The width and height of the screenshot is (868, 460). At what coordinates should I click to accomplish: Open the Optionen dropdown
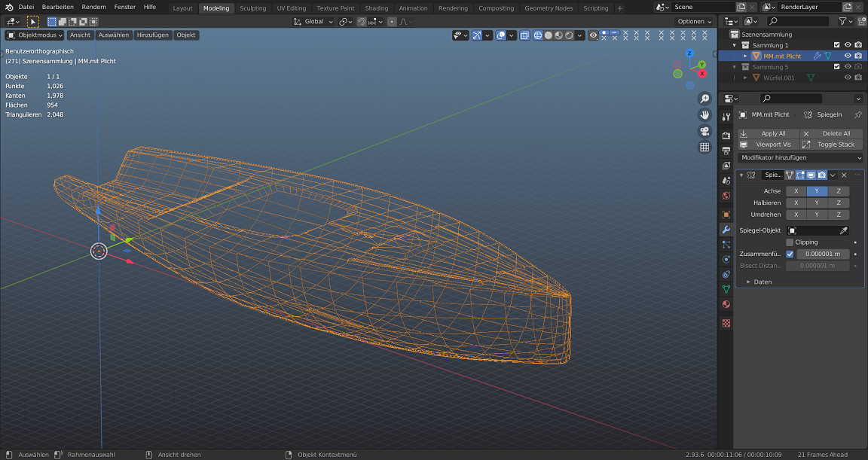[695, 22]
